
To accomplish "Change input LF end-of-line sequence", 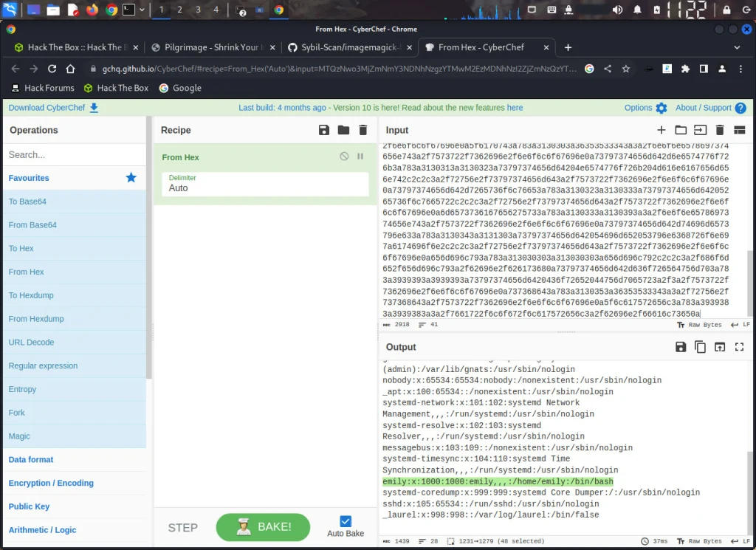I will point(740,325).
